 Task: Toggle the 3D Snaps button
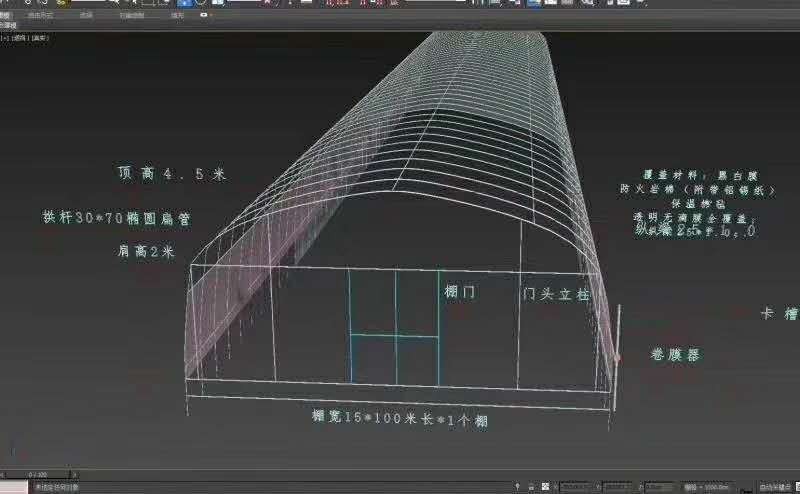pyautogui.click(x=331, y=3)
